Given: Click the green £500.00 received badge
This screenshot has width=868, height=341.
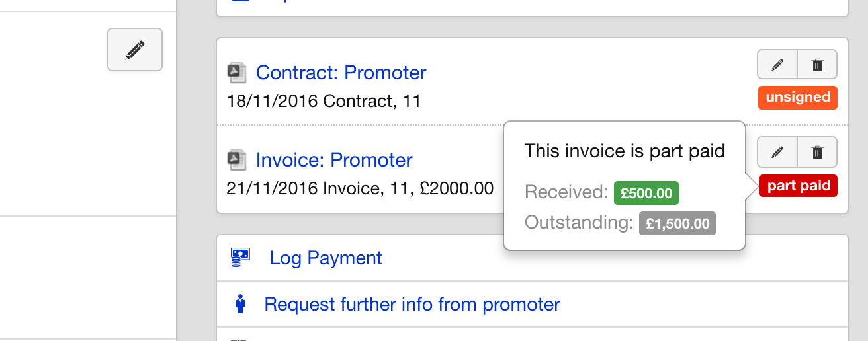Looking at the screenshot, I should (x=646, y=193).
